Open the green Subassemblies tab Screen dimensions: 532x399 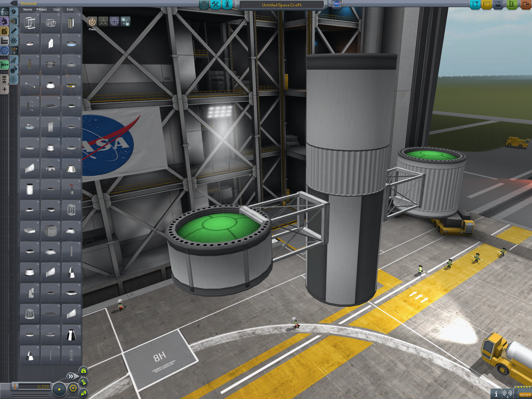coord(4,65)
